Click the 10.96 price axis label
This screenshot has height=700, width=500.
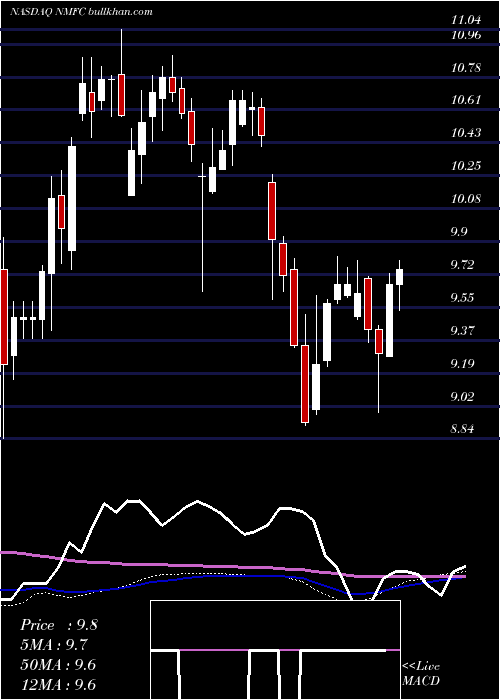(467, 34)
